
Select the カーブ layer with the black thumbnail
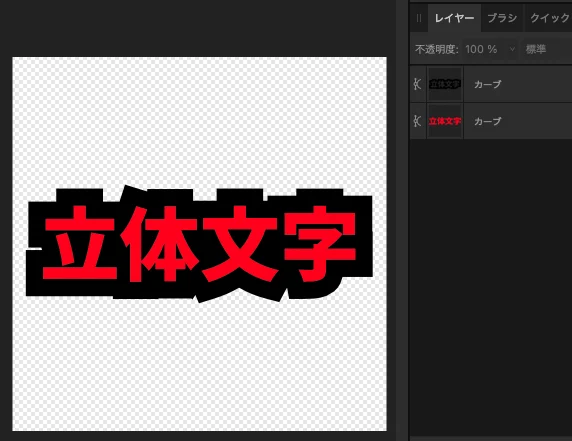tap(491, 84)
